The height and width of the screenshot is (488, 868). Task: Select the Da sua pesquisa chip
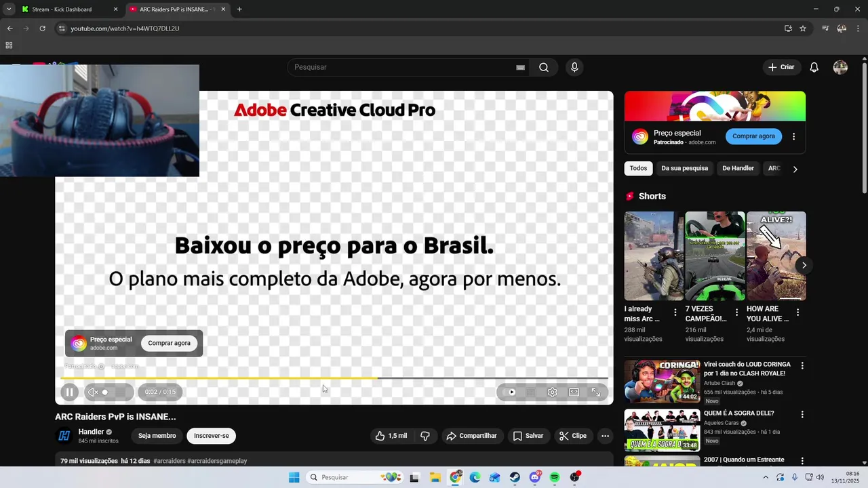pyautogui.click(x=684, y=168)
